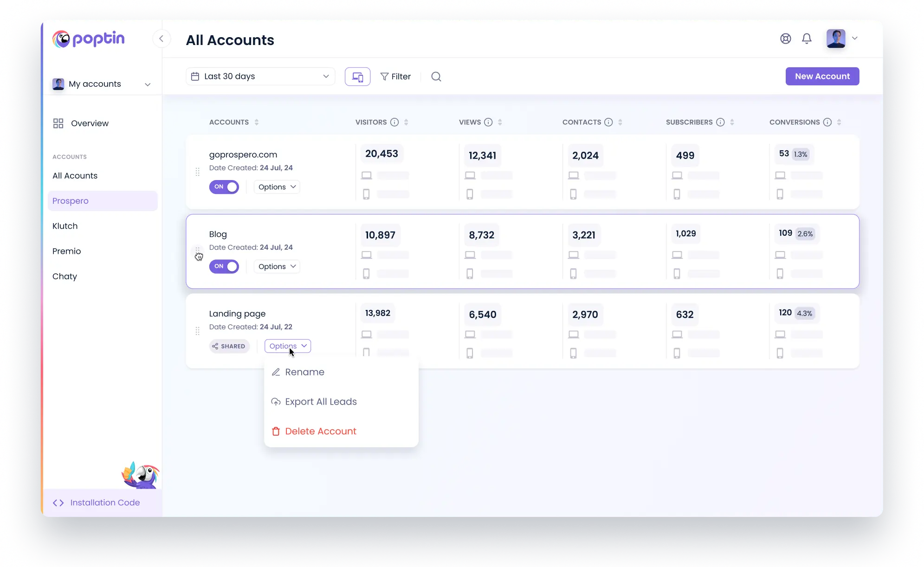Choose Rename from the options menu

tap(304, 372)
